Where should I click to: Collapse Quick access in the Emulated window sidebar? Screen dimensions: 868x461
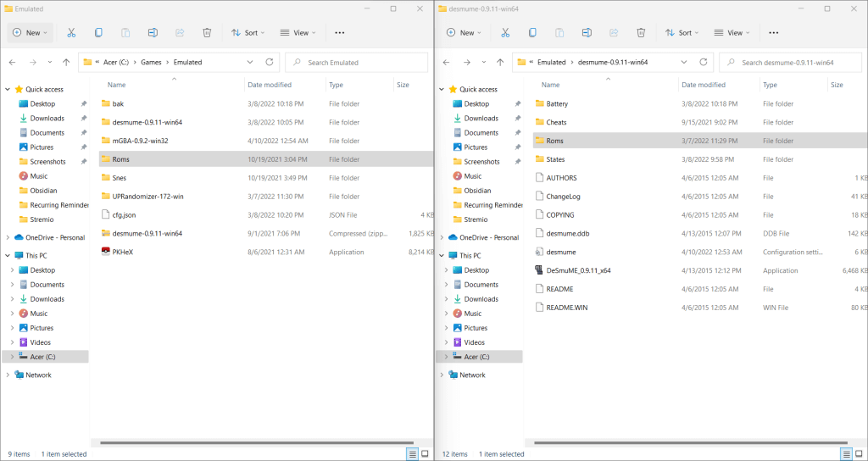pos(7,89)
